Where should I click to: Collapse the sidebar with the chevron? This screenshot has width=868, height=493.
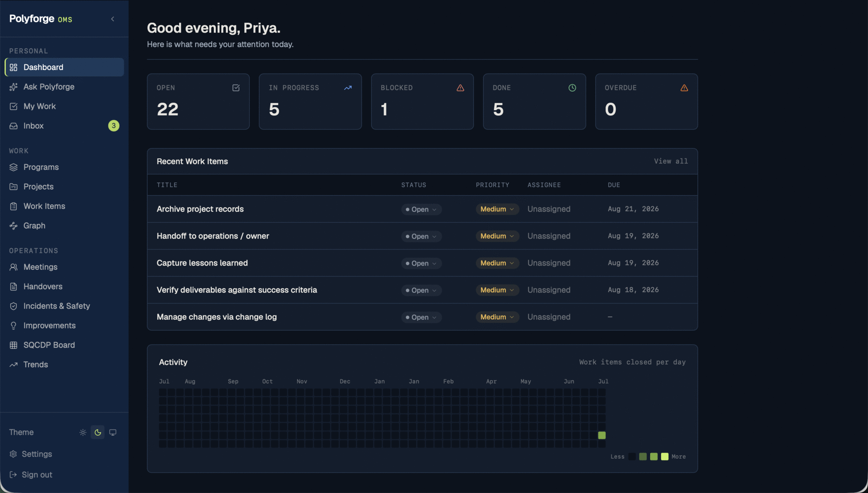tap(113, 19)
